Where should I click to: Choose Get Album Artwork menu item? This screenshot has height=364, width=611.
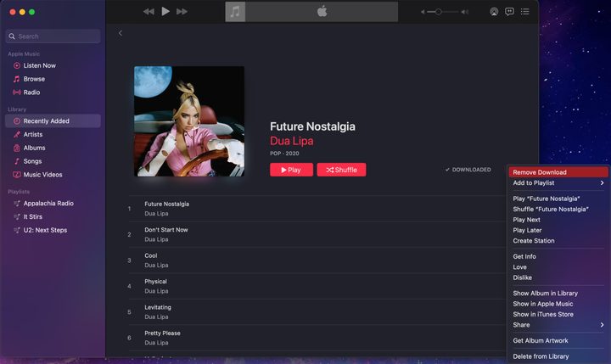[558, 340]
